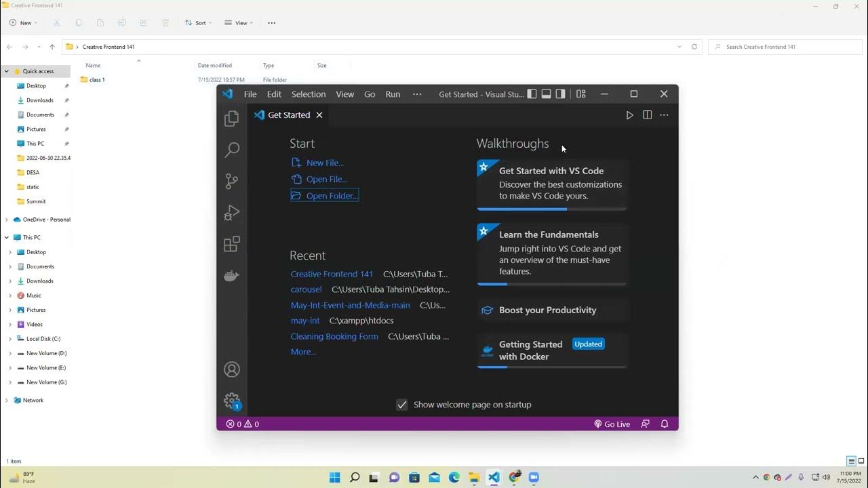Open notifications bell in status bar

665,424
